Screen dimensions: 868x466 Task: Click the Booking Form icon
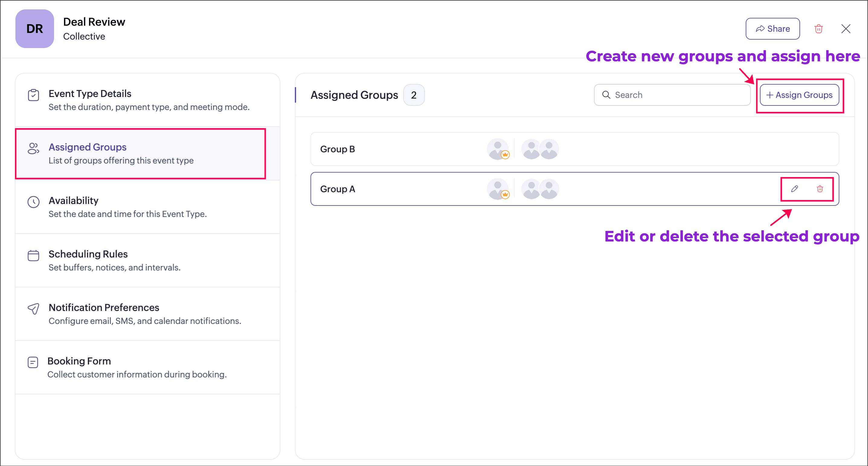click(x=33, y=362)
